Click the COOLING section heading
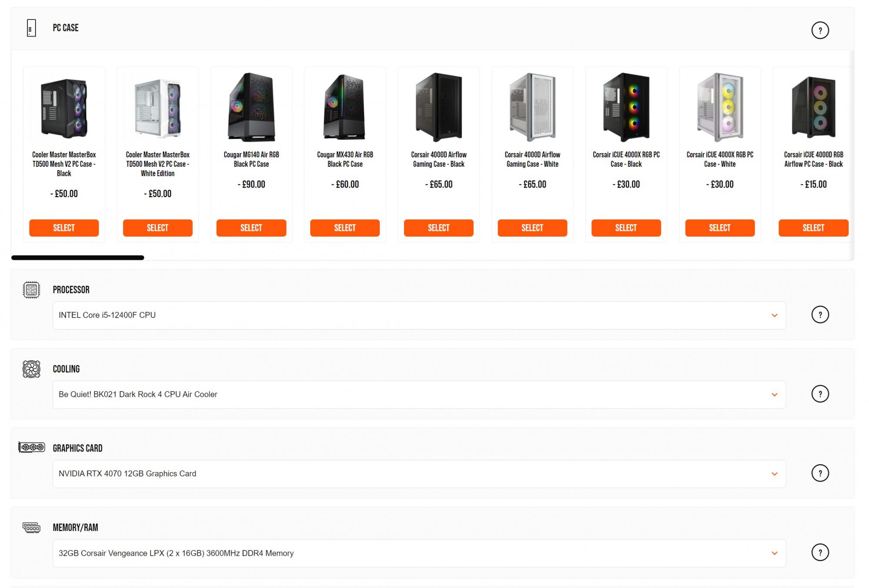869x588 pixels. point(66,369)
